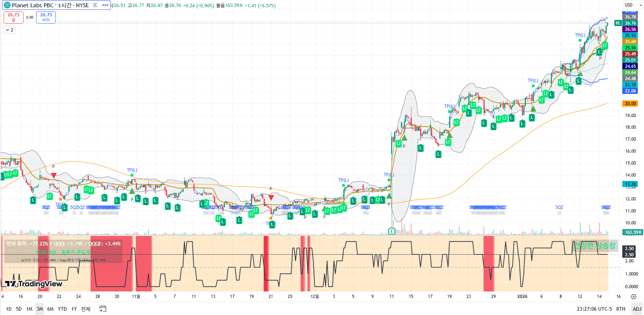The image size is (644, 315).
Task: Open chart settings gear at bottom right
Action: point(633,297)
